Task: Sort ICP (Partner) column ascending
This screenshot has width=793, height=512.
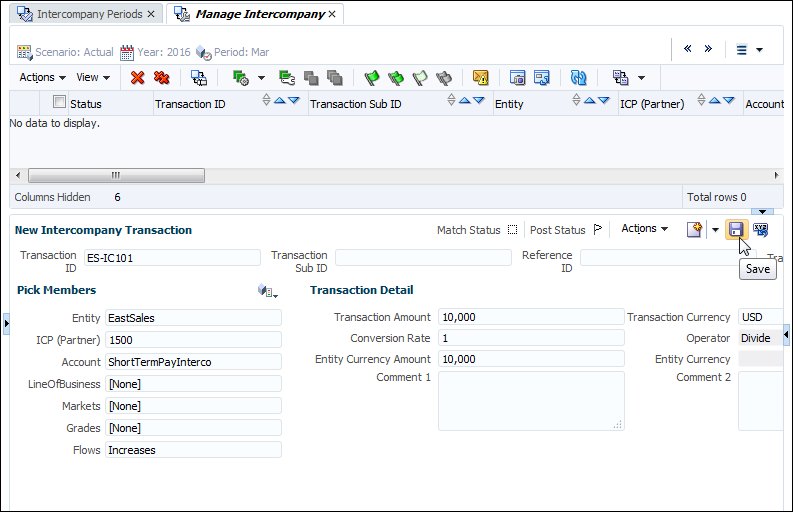Action: (x=715, y=101)
